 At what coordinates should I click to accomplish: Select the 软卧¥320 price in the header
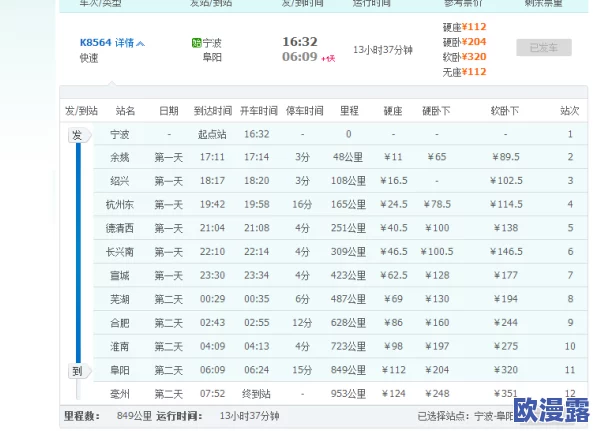[x=464, y=57]
